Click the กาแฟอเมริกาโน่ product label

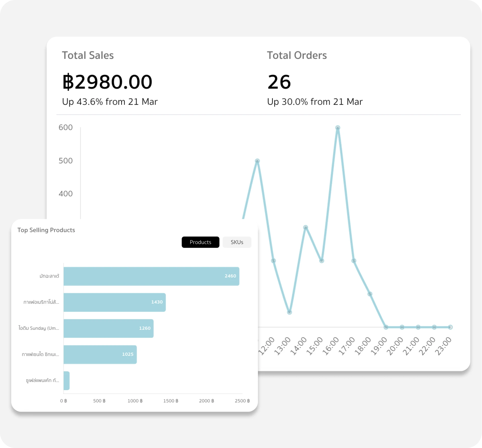click(41, 302)
